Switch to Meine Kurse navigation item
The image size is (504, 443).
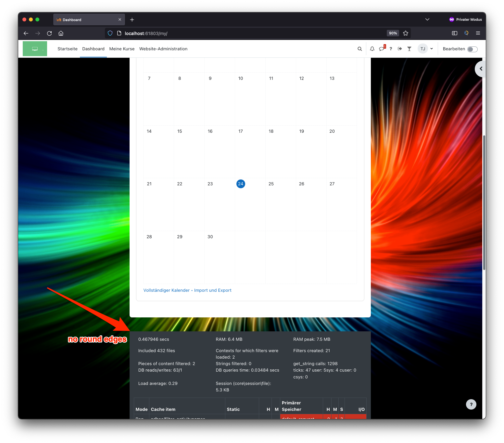[122, 49]
